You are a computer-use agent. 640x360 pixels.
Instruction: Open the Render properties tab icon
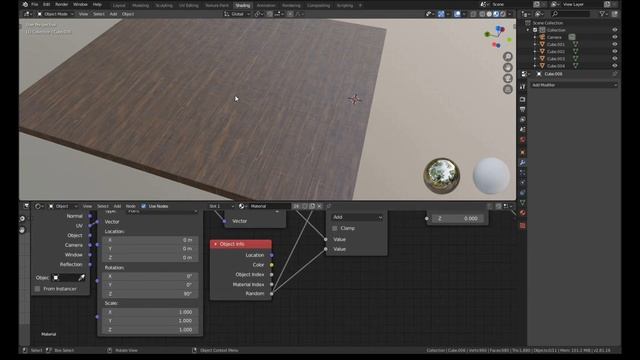click(x=523, y=99)
